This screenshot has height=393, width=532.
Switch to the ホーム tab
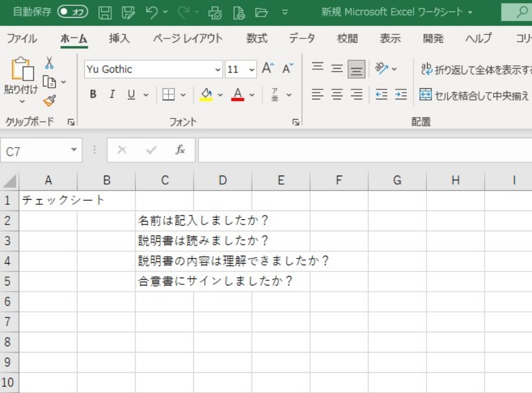(74, 38)
